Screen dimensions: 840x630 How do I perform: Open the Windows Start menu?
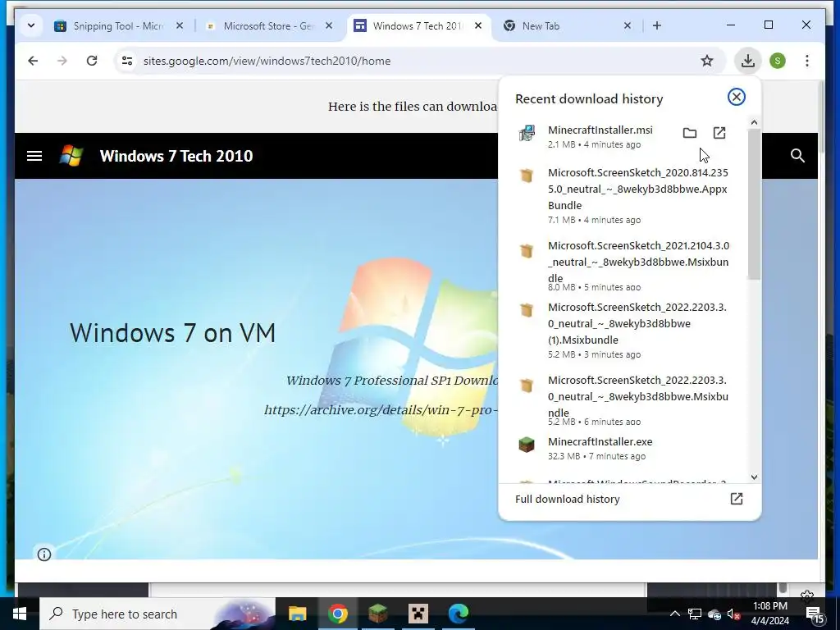coord(20,614)
